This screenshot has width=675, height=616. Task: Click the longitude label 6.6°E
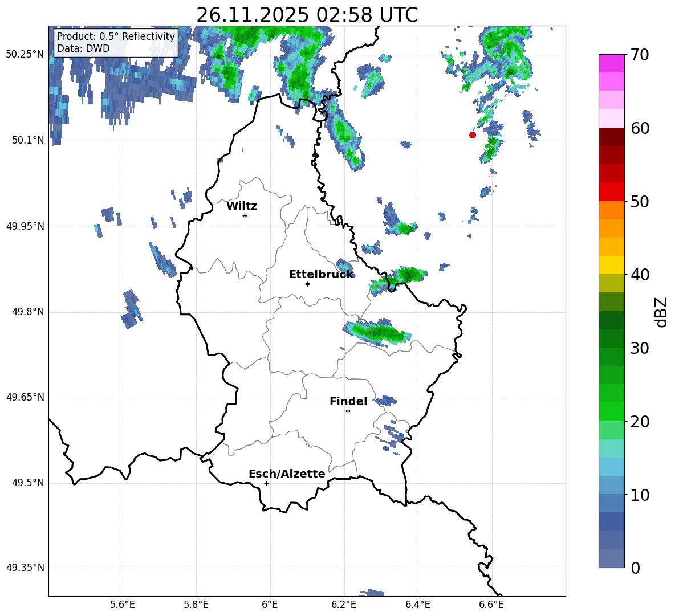(491, 605)
